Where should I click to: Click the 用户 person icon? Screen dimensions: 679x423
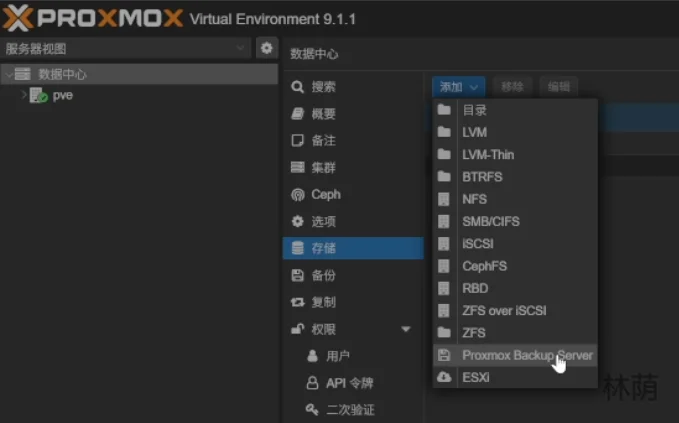(312, 356)
